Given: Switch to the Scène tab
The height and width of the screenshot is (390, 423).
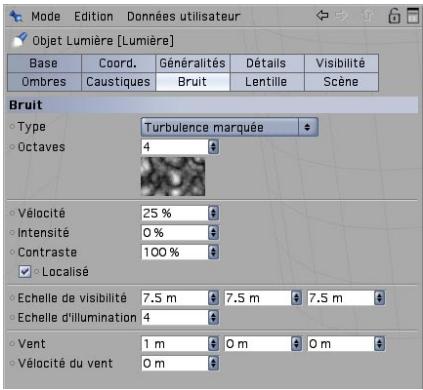Looking at the screenshot, I should (x=341, y=82).
